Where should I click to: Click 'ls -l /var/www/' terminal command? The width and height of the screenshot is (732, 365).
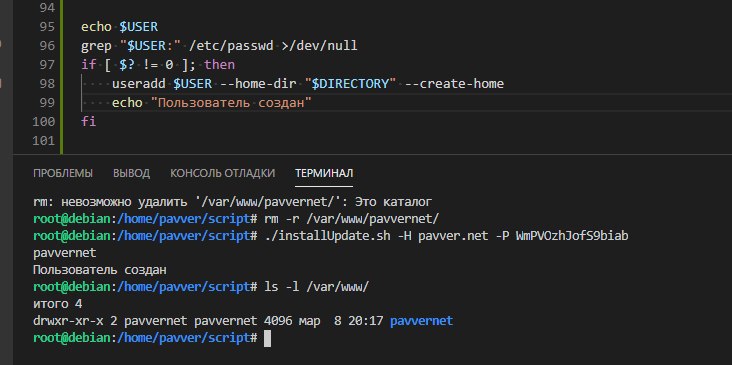pos(317,287)
